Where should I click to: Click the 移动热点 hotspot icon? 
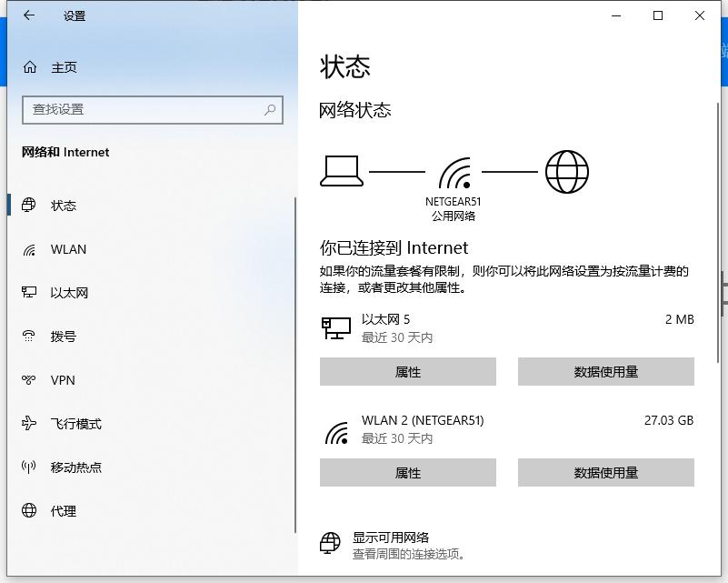[x=30, y=467]
